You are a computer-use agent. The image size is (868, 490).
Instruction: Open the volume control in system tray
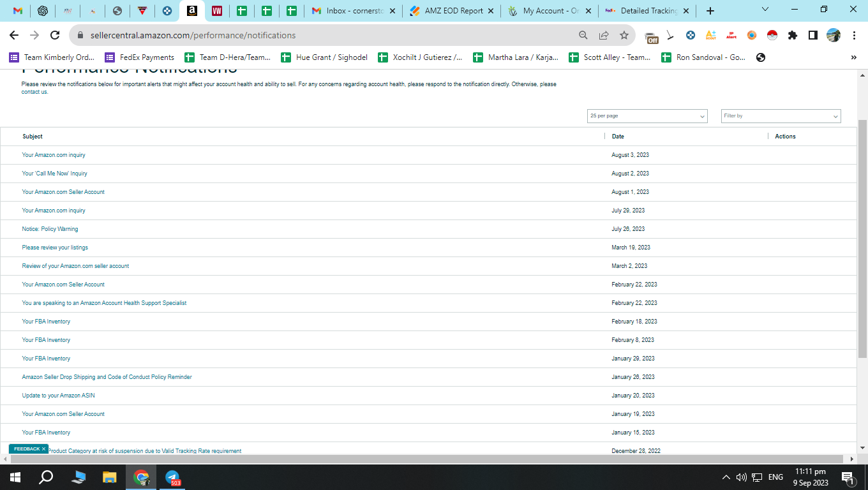tap(741, 477)
